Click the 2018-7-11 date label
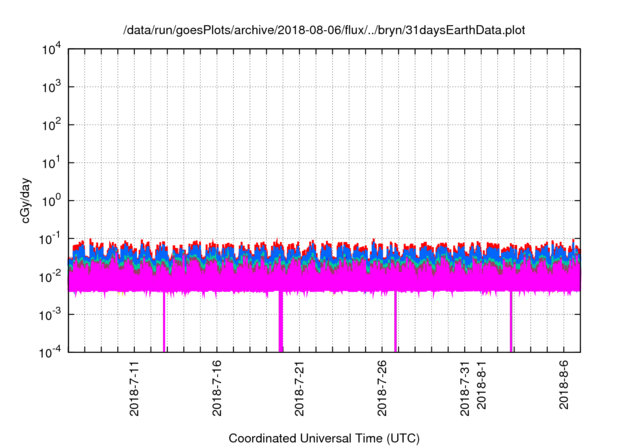The height and width of the screenshot is (448, 640). 134,388
